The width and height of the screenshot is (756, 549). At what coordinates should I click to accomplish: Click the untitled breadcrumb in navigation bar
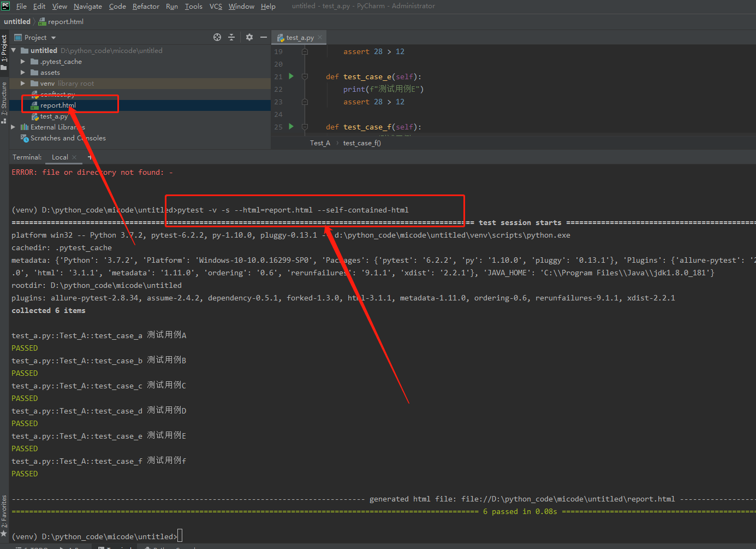click(17, 22)
